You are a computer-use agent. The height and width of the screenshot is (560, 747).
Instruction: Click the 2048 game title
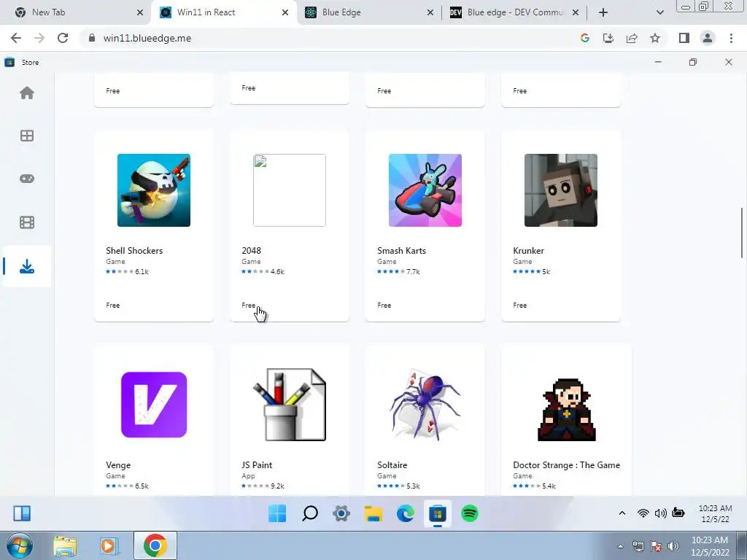coord(252,251)
